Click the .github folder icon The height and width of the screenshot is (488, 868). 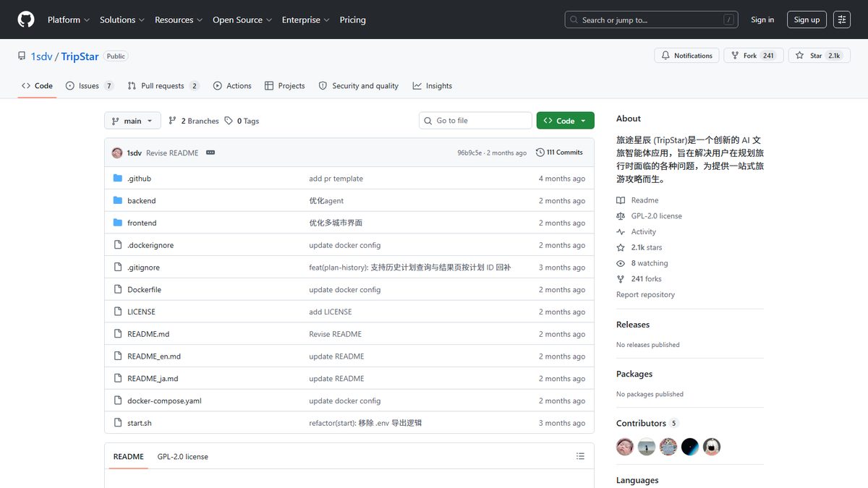click(118, 179)
